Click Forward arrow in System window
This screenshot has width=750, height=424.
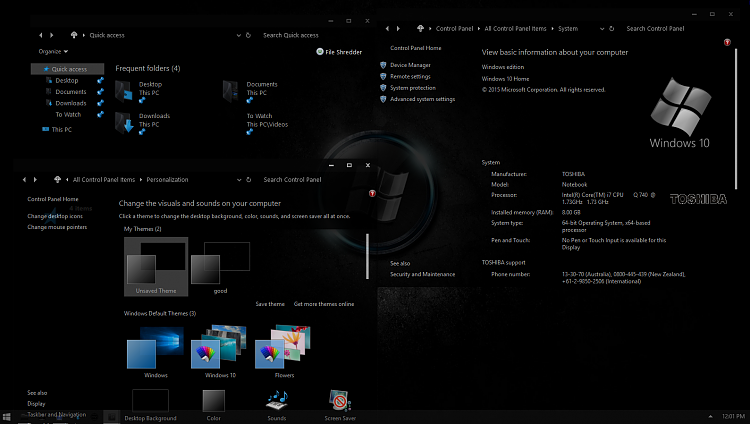click(398, 29)
